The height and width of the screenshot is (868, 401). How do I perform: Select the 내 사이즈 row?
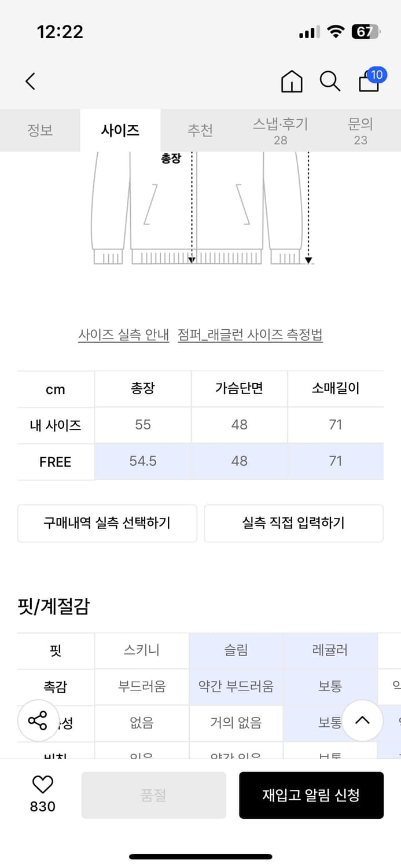[x=56, y=425]
